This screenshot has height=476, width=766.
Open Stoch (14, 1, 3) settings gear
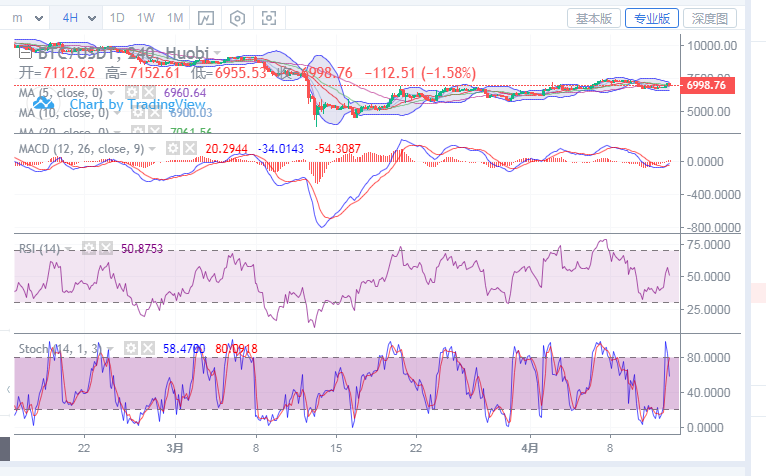(130, 348)
